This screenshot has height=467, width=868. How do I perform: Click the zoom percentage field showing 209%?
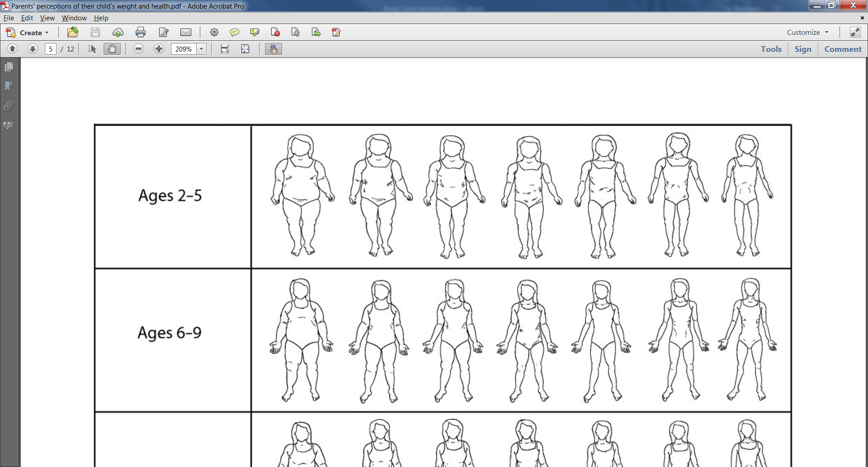[x=184, y=49]
